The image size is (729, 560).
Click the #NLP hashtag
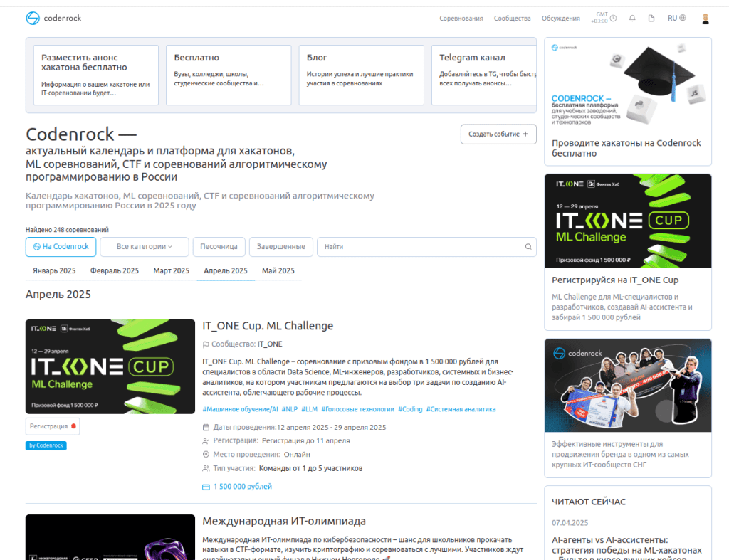[289, 409]
